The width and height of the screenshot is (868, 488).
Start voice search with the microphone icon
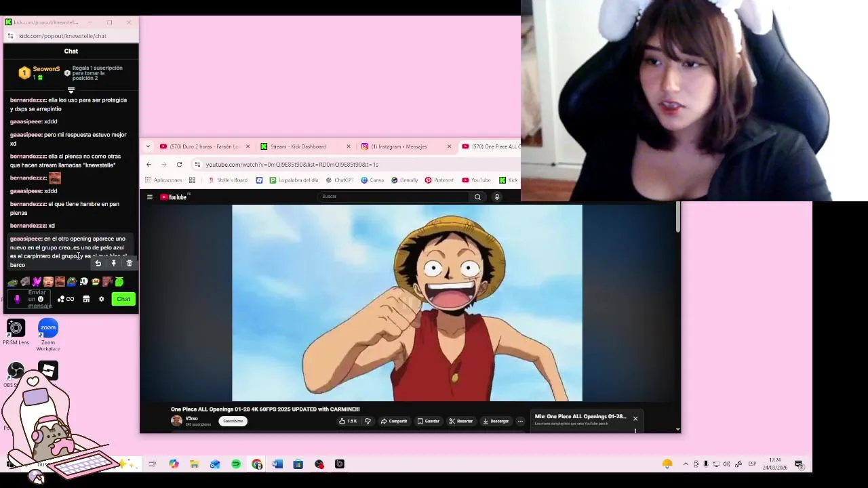coord(497,197)
